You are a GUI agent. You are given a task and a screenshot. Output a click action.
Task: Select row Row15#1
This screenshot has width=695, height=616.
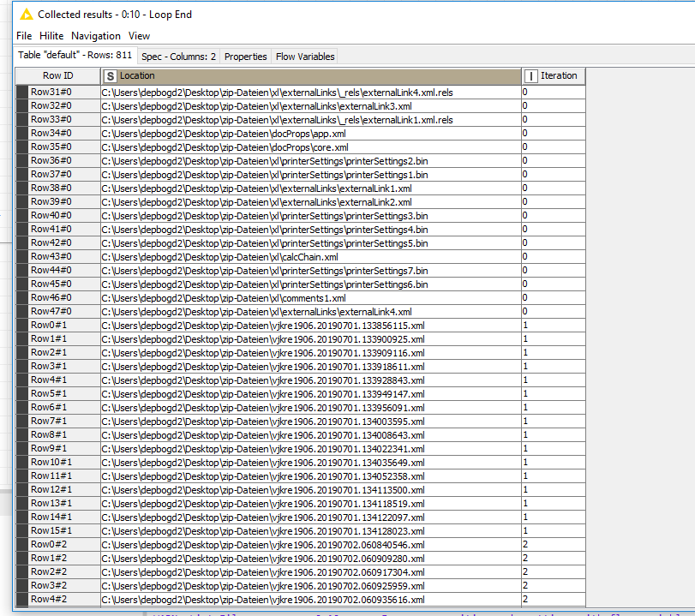coord(58,530)
